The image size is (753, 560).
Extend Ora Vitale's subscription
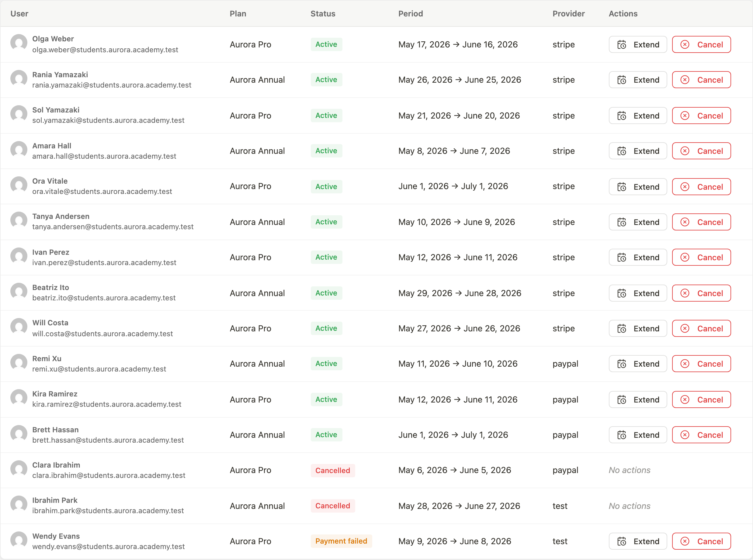pos(637,187)
